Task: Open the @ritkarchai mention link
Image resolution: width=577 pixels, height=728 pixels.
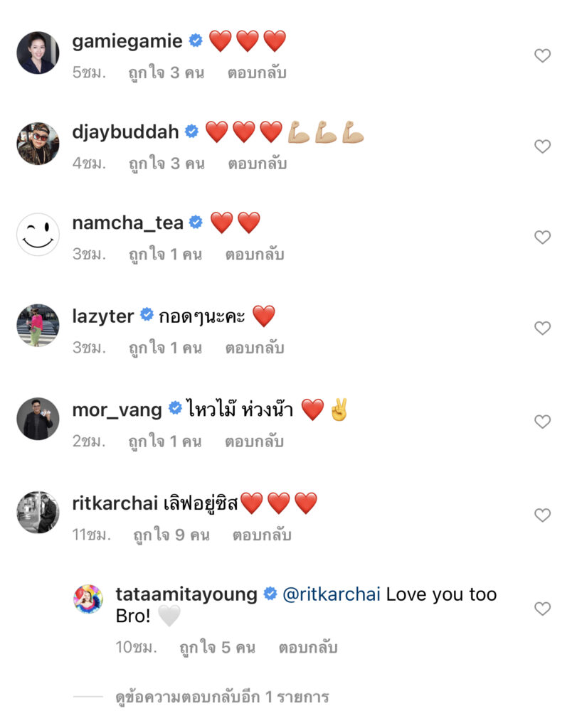Action: point(330,595)
